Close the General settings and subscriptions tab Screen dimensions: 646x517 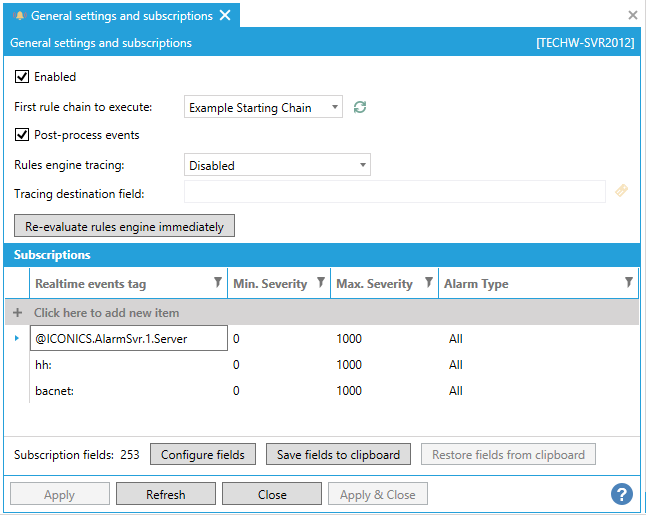tap(225, 16)
